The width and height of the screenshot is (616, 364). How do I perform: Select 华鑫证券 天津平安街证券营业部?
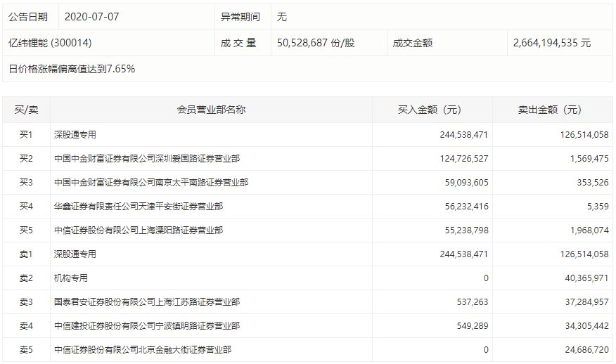[139, 207]
